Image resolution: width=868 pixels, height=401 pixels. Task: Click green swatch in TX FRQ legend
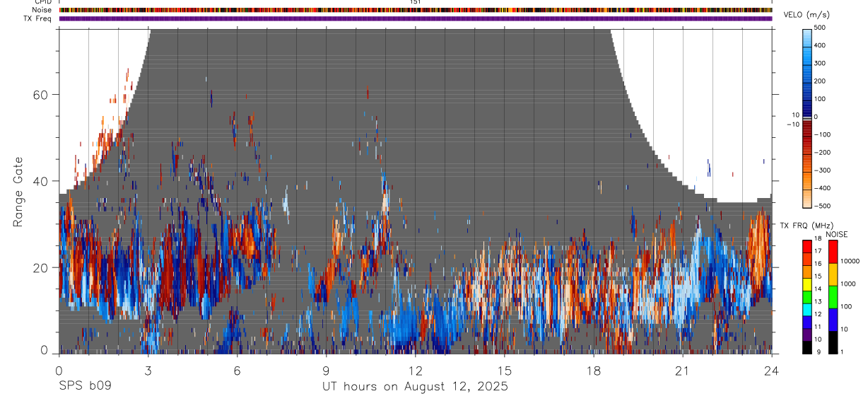(807, 297)
